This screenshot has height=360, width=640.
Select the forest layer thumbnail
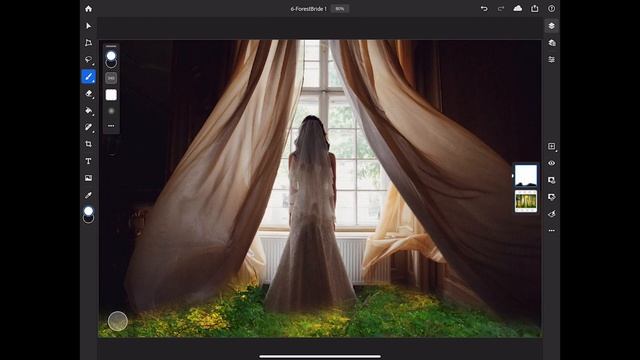coord(526,201)
